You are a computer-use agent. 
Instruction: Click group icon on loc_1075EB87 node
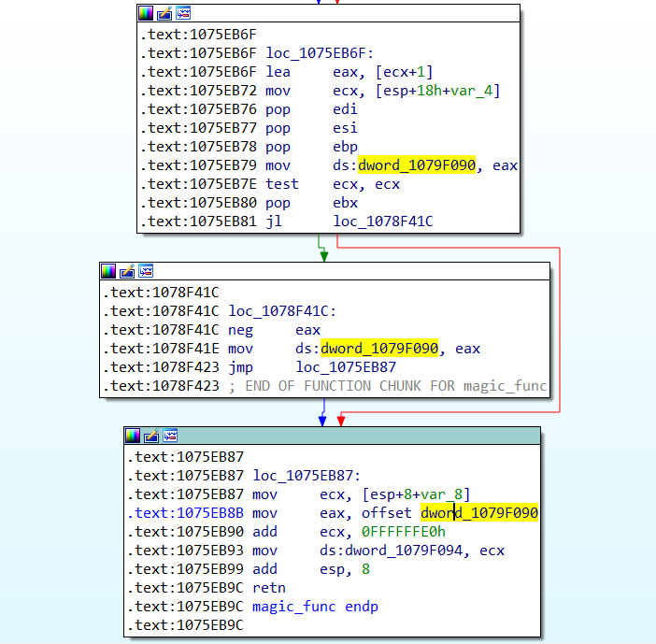[171, 436]
